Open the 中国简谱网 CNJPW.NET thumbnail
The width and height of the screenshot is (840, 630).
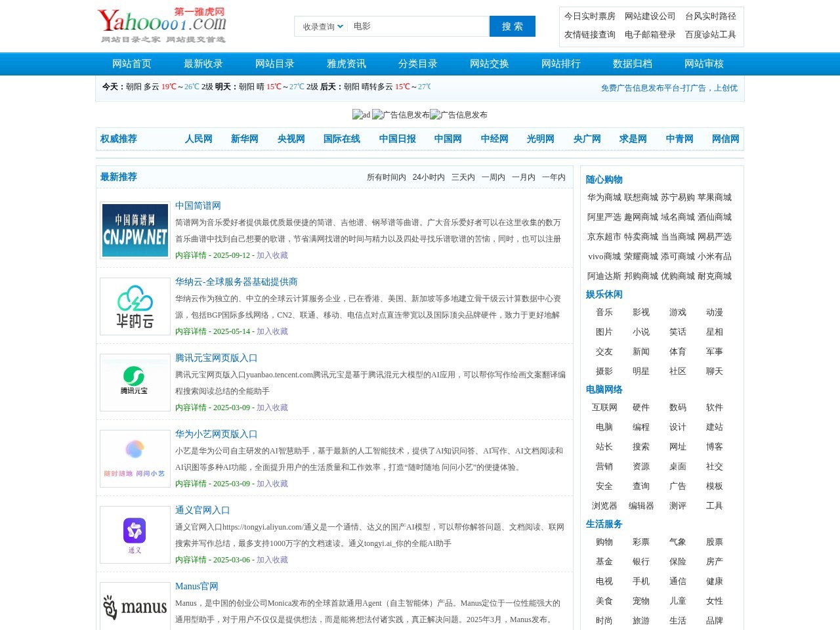(135, 230)
